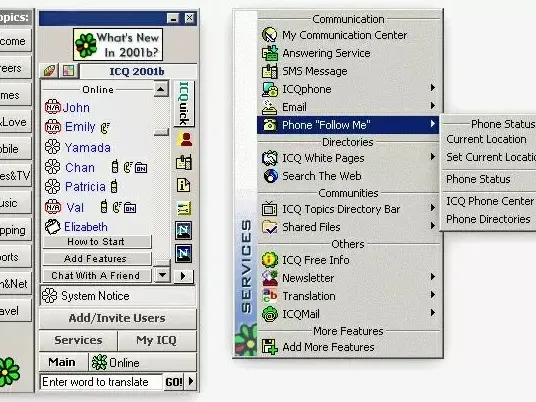Expand the ICQ Topics Directory Bar arrow
536x402 pixels.
[433, 207]
